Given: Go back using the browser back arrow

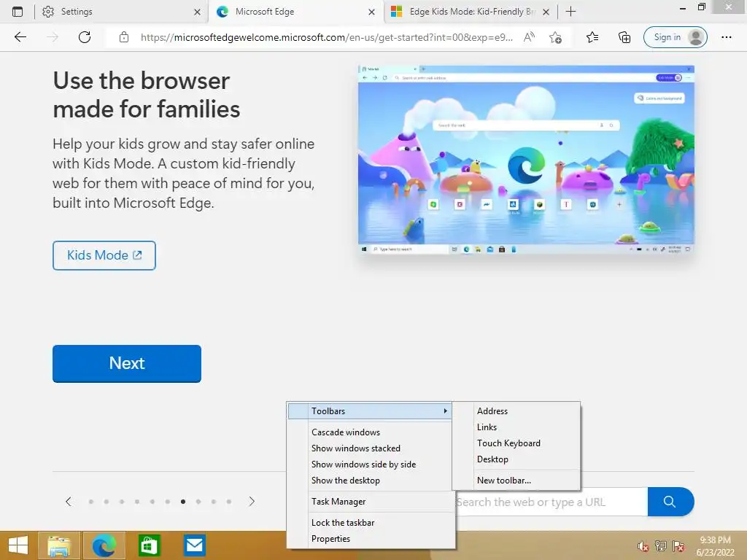Looking at the screenshot, I should (20, 37).
